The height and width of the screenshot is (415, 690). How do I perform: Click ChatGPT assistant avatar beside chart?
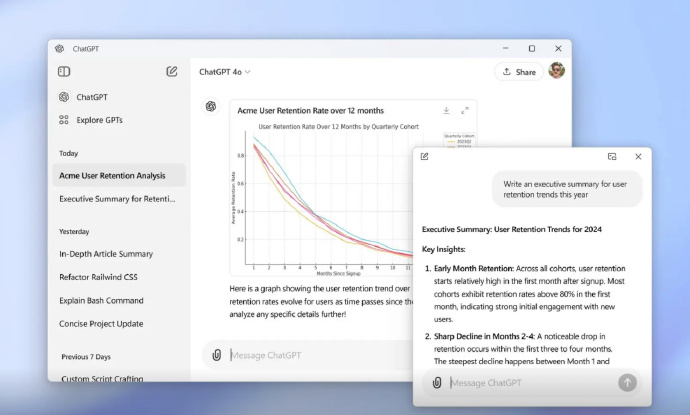click(211, 107)
